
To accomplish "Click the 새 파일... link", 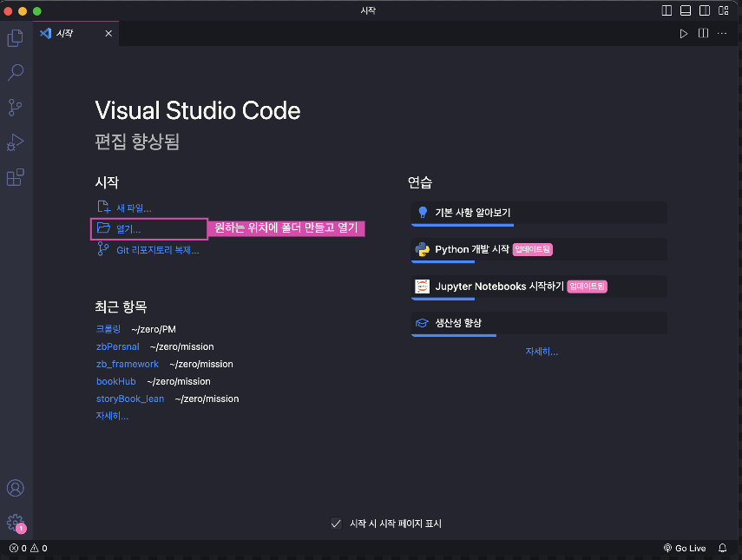I will [x=134, y=208].
